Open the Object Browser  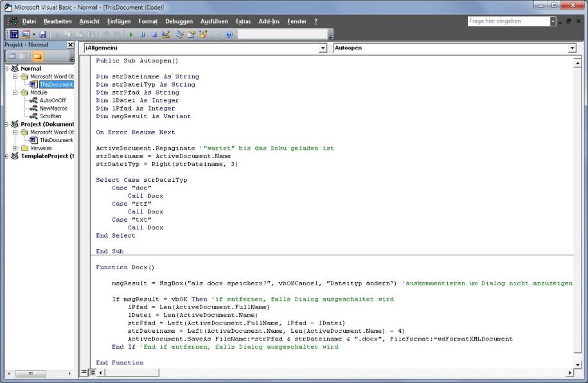[x=202, y=33]
